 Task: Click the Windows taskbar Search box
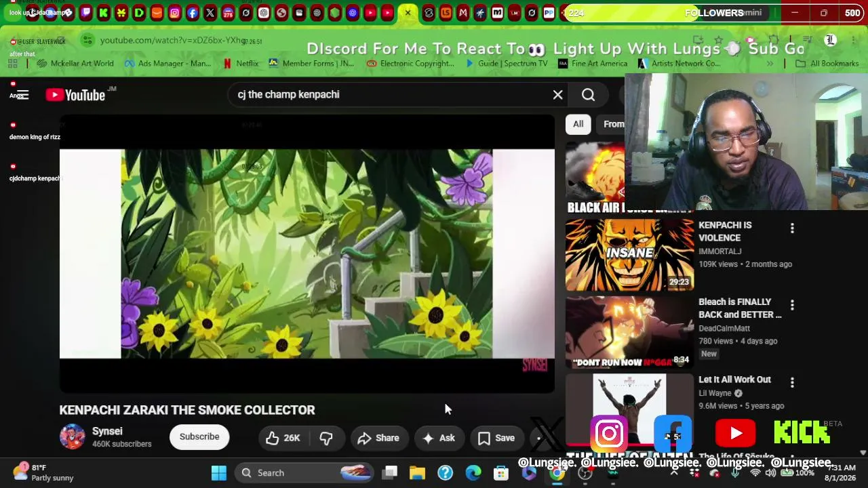(x=304, y=473)
